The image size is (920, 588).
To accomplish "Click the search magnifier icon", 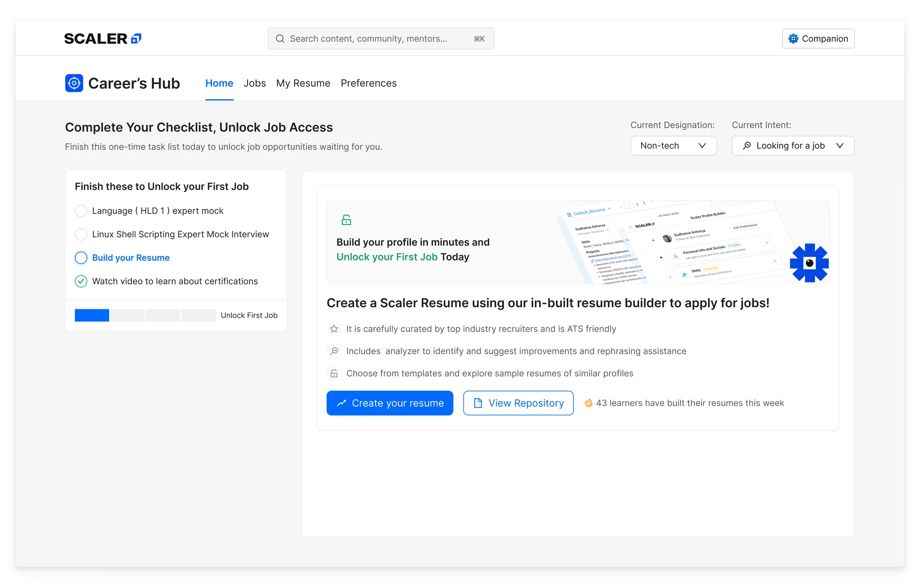I will (280, 38).
